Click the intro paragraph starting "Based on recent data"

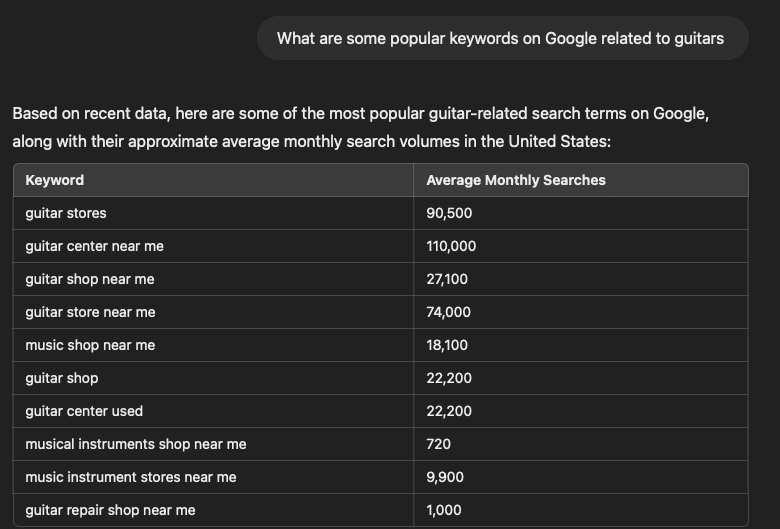(x=360, y=127)
